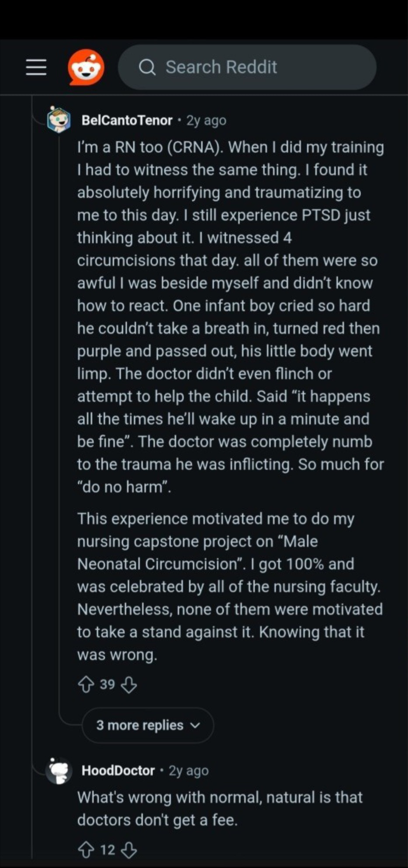Click BelCantoTenor comment's 2y ago timestamp

tap(206, 120)
